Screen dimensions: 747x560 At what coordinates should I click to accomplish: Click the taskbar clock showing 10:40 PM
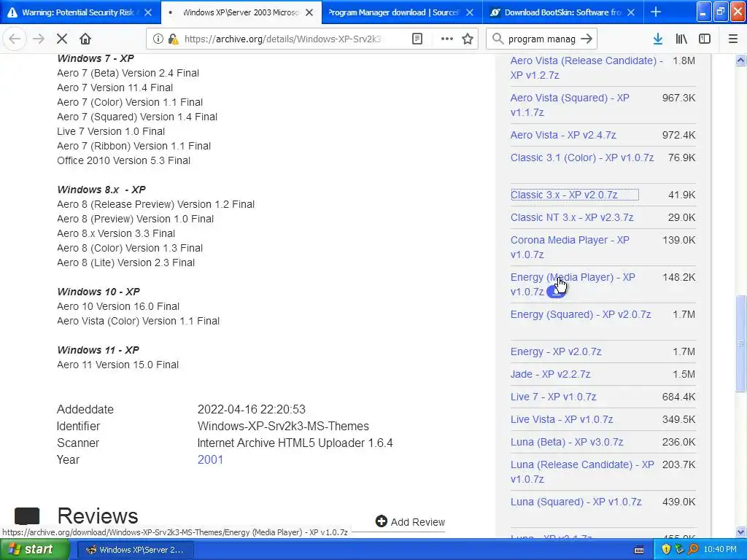pyautogui.click(x=720, y=550)
